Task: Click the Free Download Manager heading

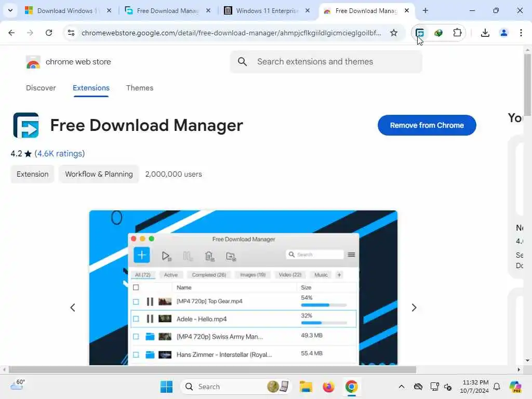Action: coord(147,125)
